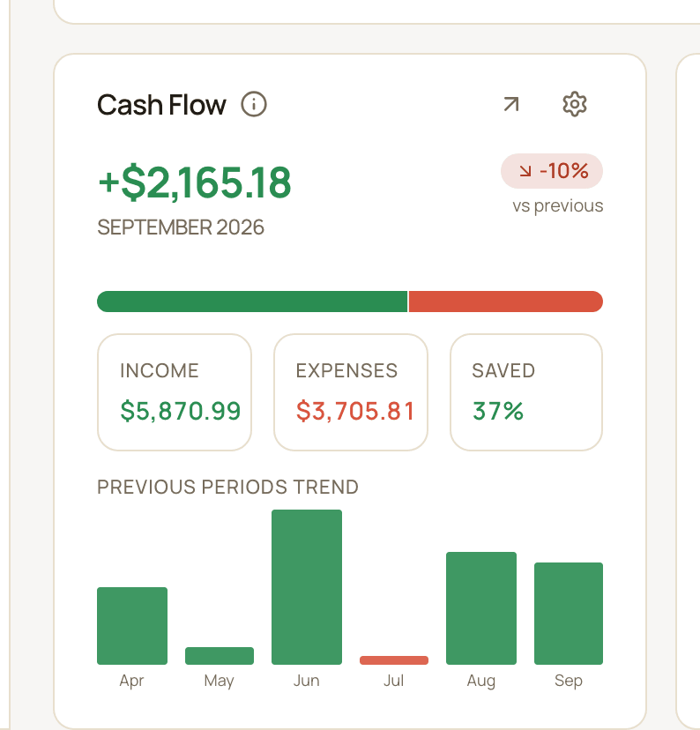Image resolution: width=700 pixels, height=730 pixels.
Task: Click the Sep trend bar
Action: tap(569, 614)
